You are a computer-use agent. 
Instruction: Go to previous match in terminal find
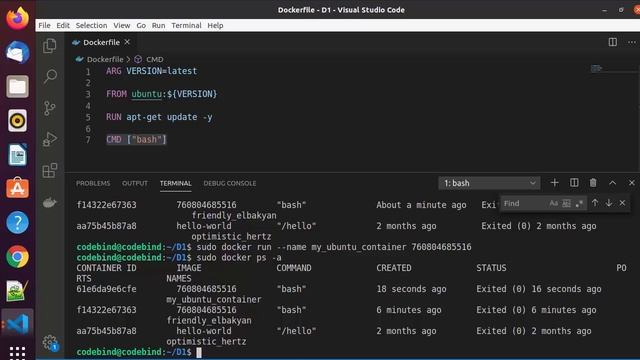pyautogui.click(x=595, y=203)
